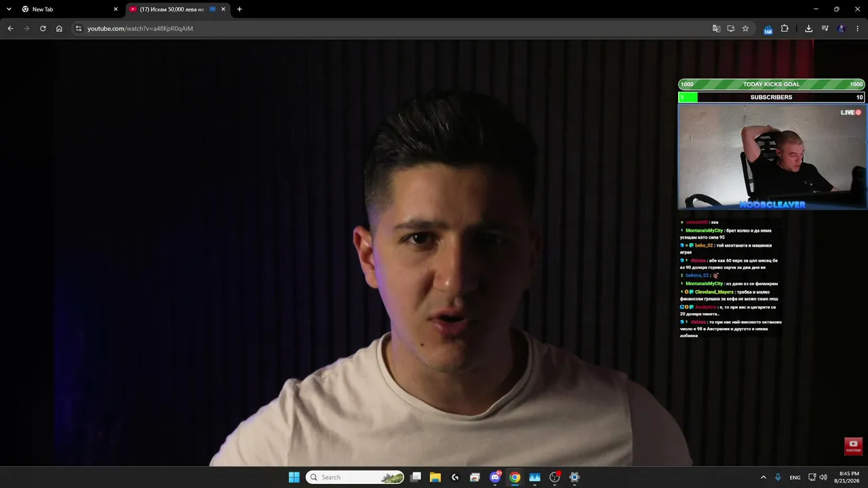Open the Chrome profile avatar
The height and width of the screenshot is (488, 868).
[842, 28]
